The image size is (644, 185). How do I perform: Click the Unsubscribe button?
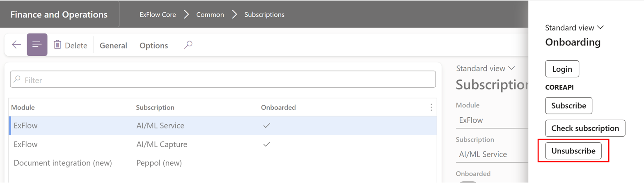[573, 151]
